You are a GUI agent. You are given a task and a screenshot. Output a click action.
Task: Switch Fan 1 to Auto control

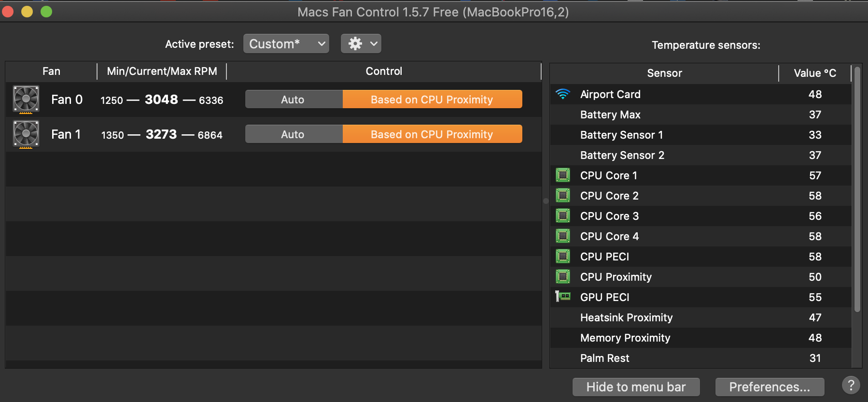point(293,134)
